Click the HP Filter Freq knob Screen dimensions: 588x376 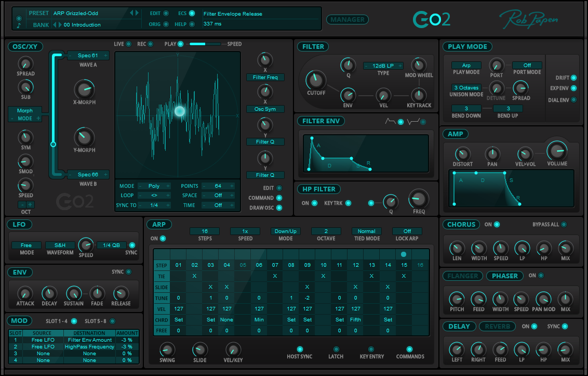click(x=419, y=199)
